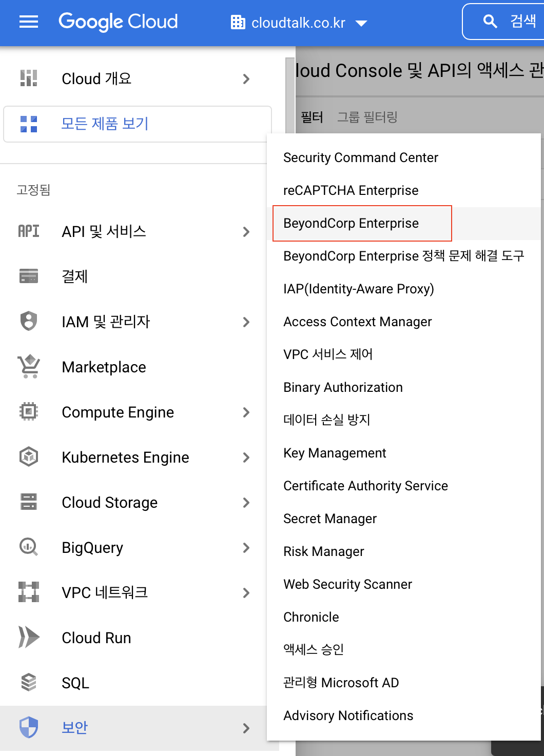
Task: Open the hamburger navigation menu
Action: point(29,22)
